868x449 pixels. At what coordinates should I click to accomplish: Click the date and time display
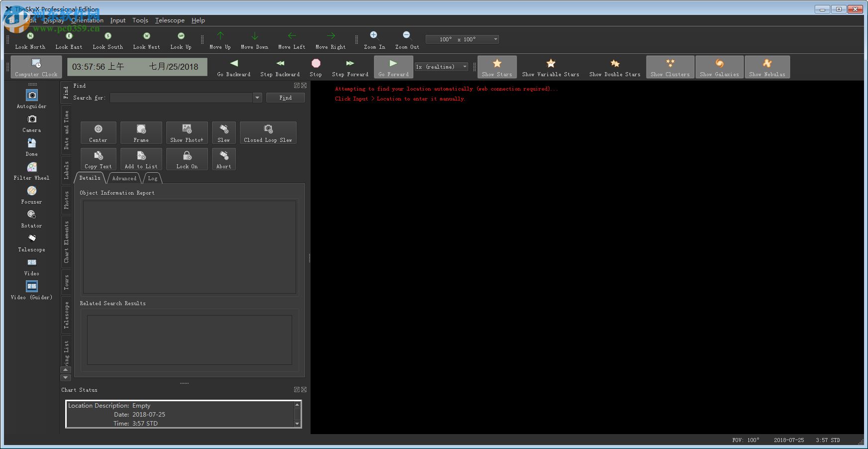point(137,67)
